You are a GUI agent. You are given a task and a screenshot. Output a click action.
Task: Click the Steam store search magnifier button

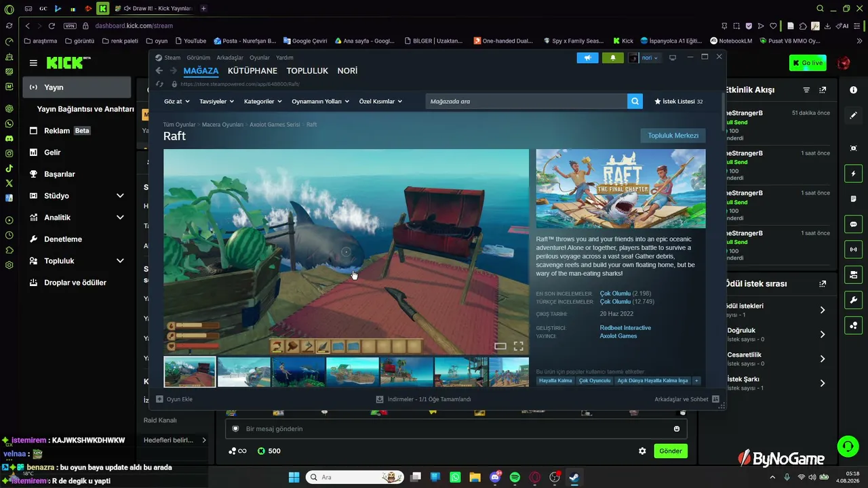(635, 101)
